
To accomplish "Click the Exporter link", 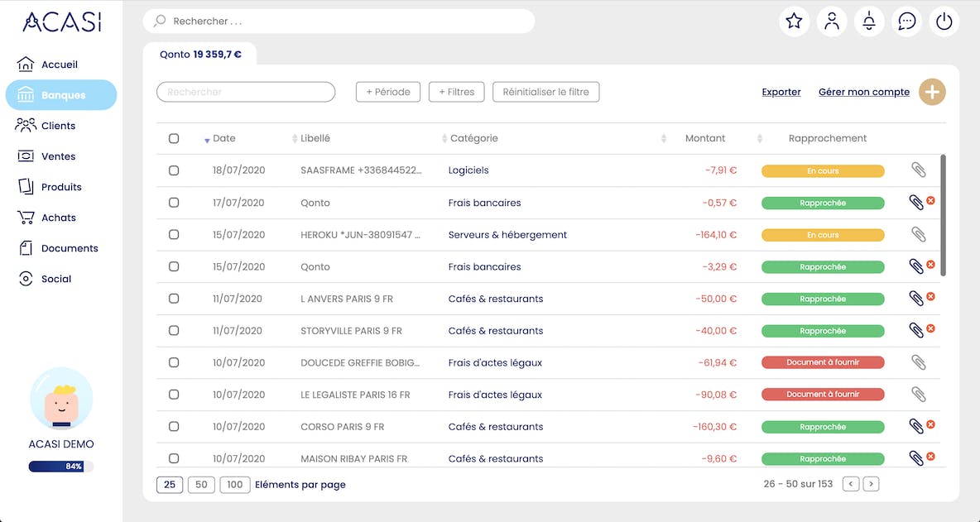I will 781,92.
